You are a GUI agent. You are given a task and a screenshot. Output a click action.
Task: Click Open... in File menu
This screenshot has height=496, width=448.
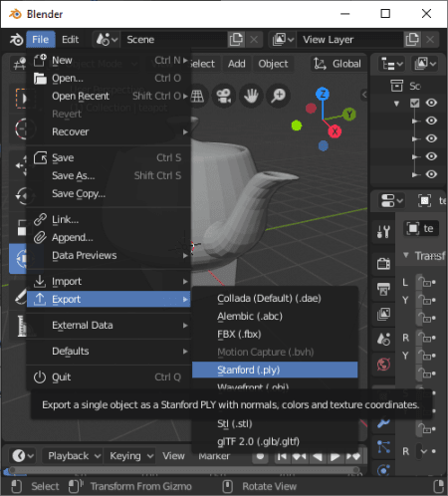[109, 78]
